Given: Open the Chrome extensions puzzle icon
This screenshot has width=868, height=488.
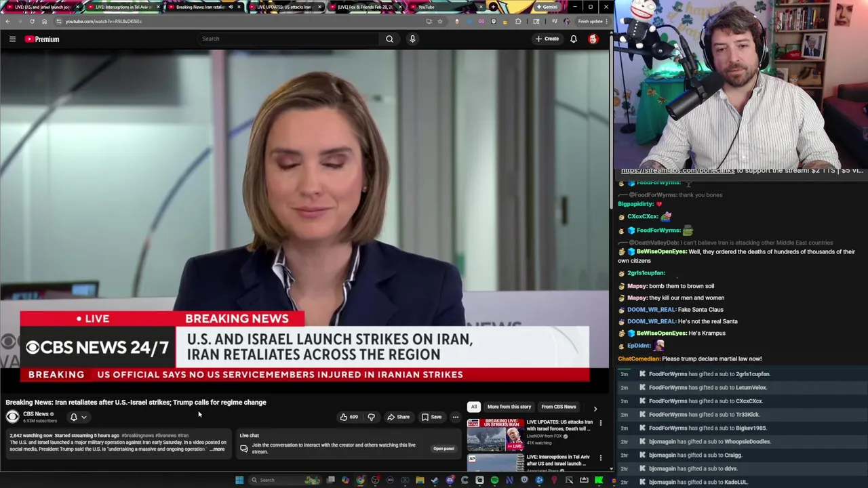Looking at the screenshot, I should 518,21.
